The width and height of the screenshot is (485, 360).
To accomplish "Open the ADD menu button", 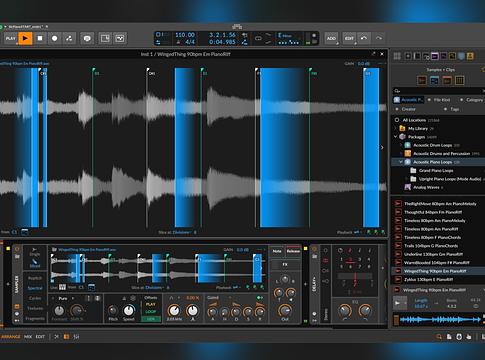I will [x=331, y=38].
